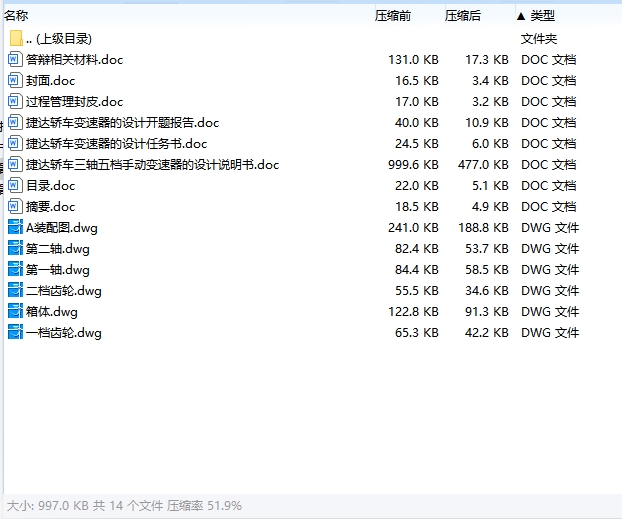This screenshot has width=622, height=519.
Task: Click the DWG icon of 第二轴.dwg
Action: (15, 249)
